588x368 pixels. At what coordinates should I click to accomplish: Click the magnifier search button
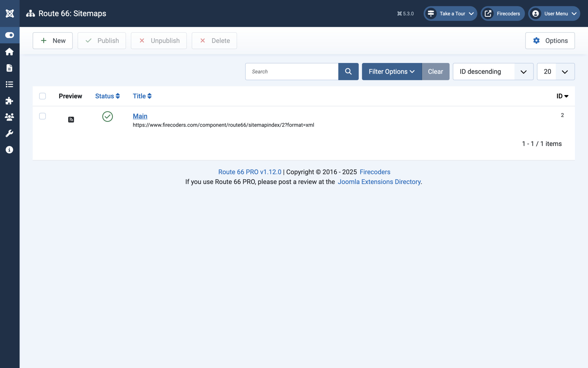click(x=348, y=72)
